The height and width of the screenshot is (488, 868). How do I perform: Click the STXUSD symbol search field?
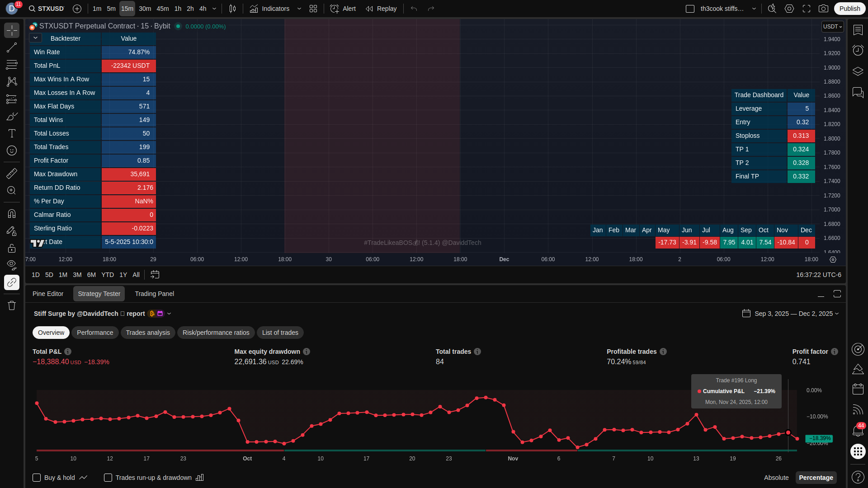[x=47, y=9]
